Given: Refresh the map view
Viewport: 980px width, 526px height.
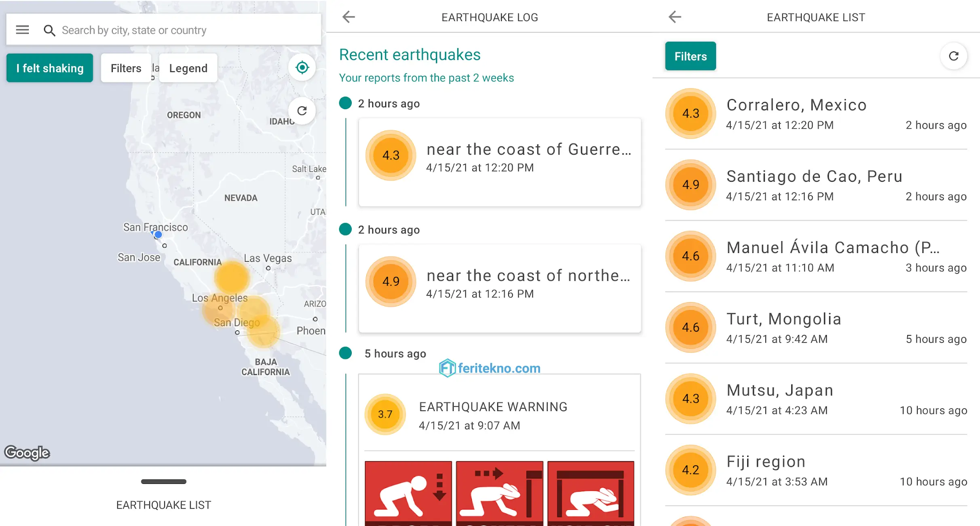Looking at the screenshot, I should [x=302, y=111].
